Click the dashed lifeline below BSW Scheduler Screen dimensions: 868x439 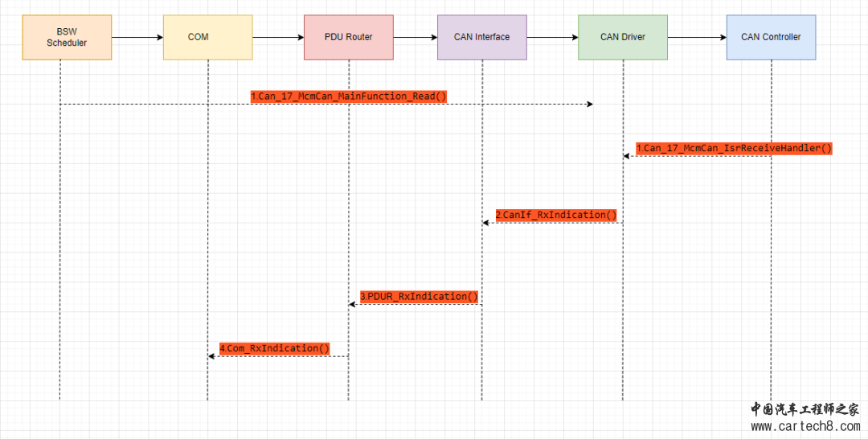(59, 241)
